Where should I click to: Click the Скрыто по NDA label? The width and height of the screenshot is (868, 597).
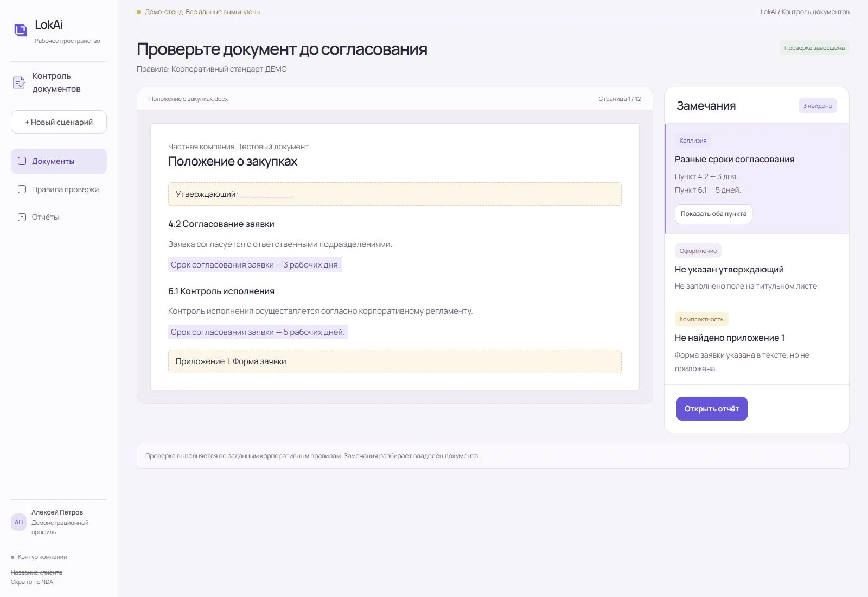point(32,582)
